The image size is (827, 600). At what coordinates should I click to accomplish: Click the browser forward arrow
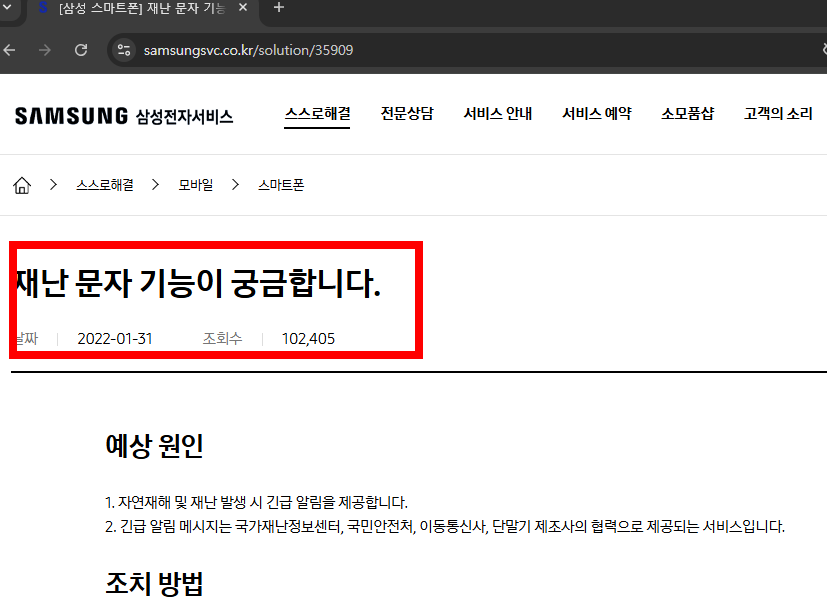click(x=45, y=45)
